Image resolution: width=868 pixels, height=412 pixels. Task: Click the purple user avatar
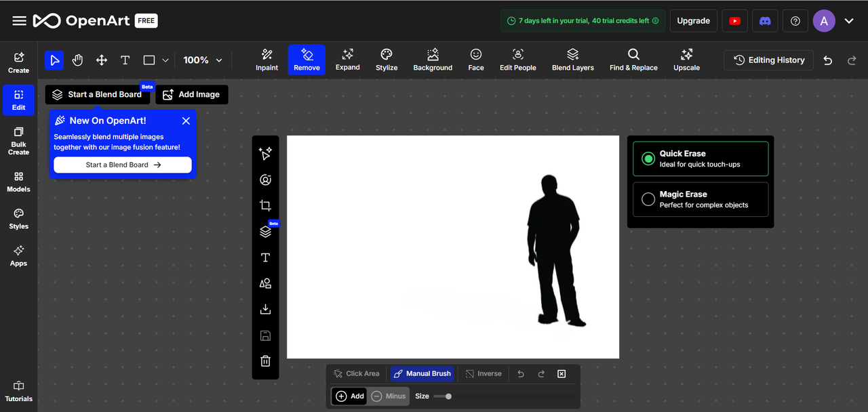(824, 21)
